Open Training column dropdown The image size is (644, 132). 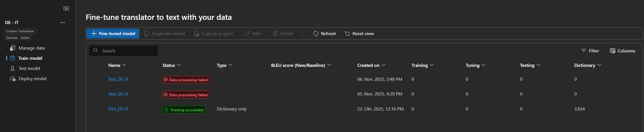pyautogui.click(x=432, y=65)
